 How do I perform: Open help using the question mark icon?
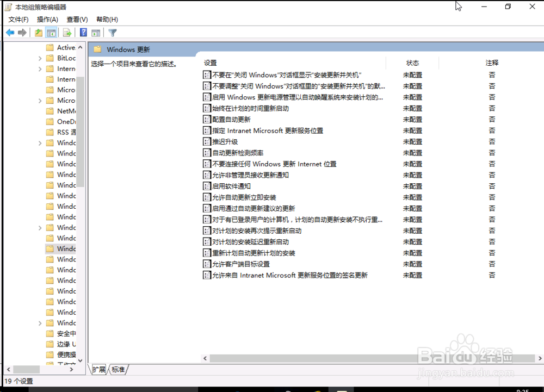83,32
